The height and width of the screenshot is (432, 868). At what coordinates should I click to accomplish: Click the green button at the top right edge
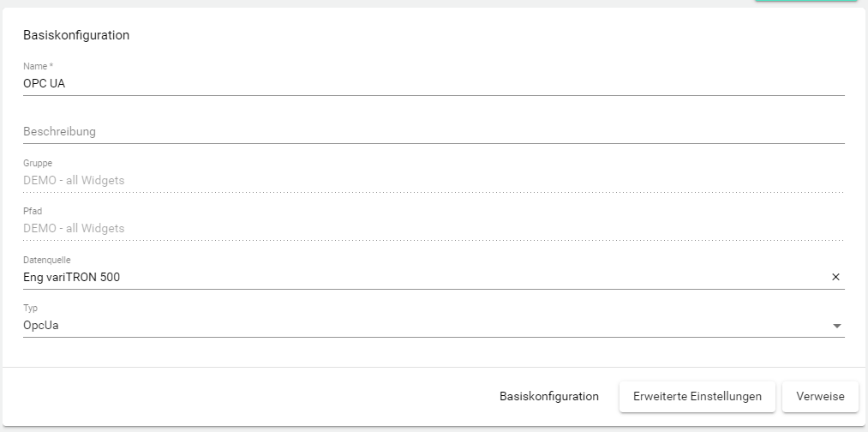click(805, 1)
